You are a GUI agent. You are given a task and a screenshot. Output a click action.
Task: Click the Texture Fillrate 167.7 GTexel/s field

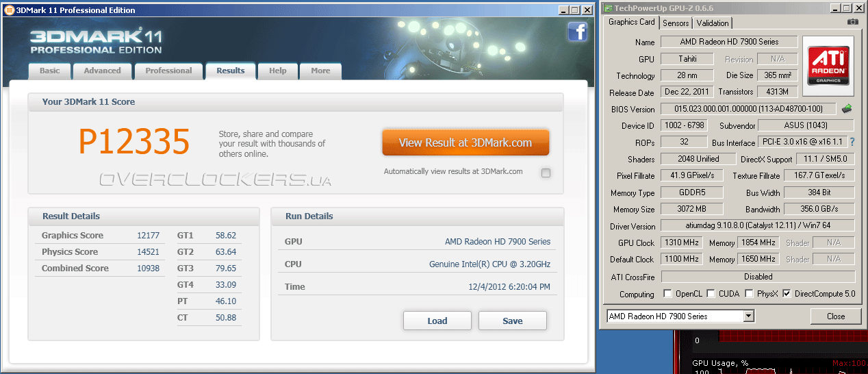click(819, 175)
